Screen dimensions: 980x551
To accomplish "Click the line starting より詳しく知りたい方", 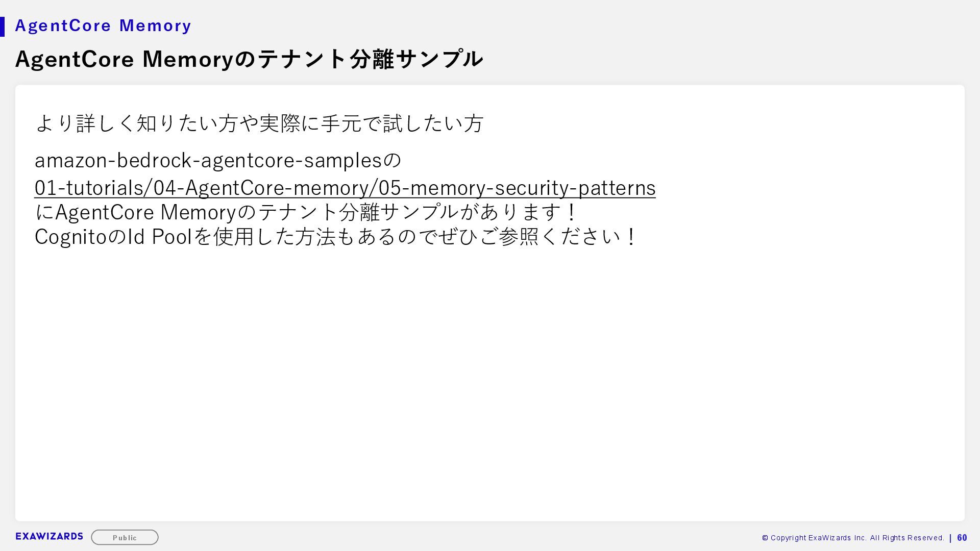I will (x=259, y=123).
